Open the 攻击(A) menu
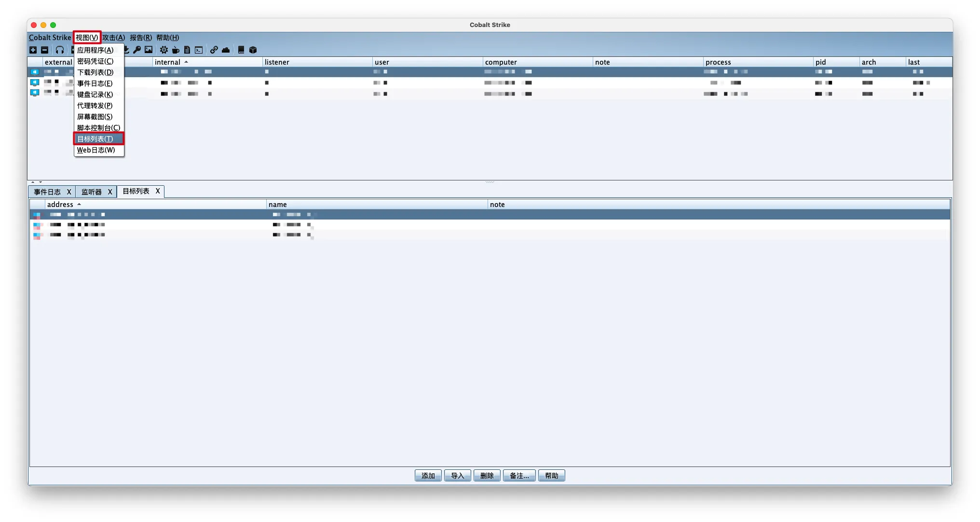 pyautogui.click(x=113, y=38)
